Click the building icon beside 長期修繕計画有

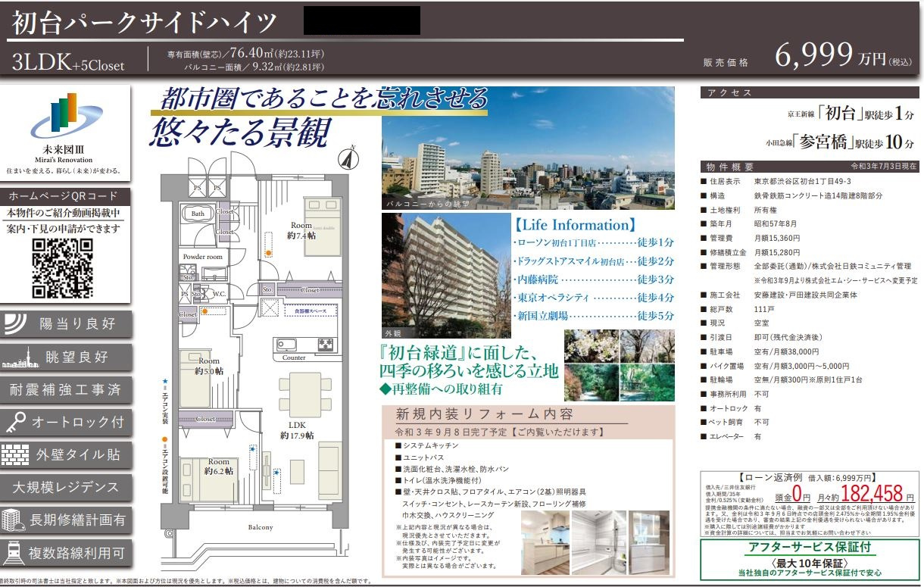point(13,520)
